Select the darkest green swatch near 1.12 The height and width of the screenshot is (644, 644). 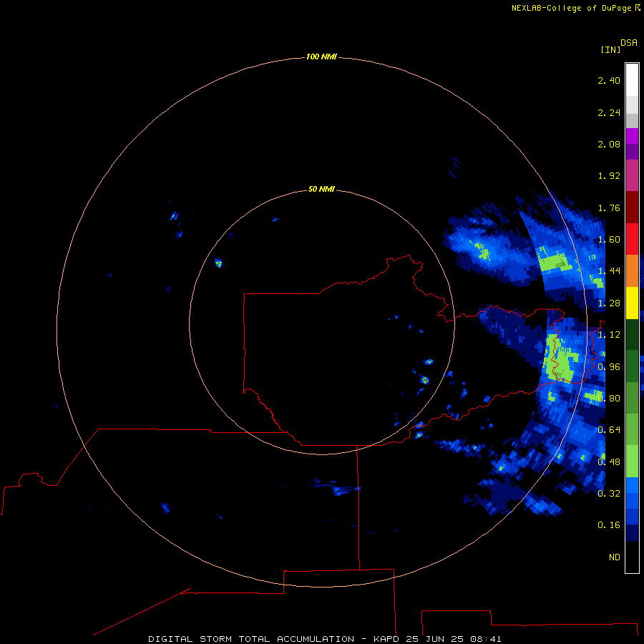632,334
